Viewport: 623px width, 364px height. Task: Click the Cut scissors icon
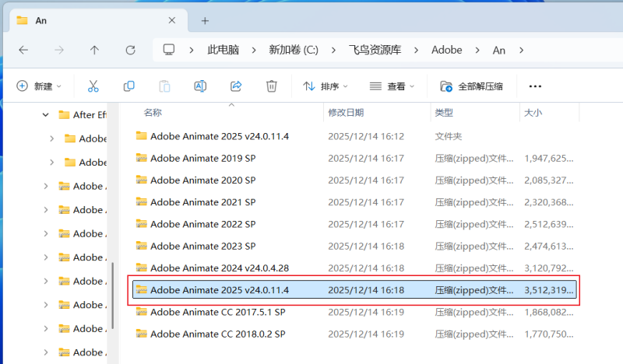tap(93, 86)
